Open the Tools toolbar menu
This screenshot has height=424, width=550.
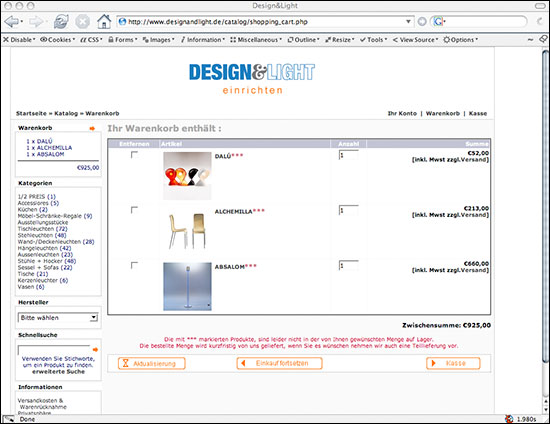374,40
